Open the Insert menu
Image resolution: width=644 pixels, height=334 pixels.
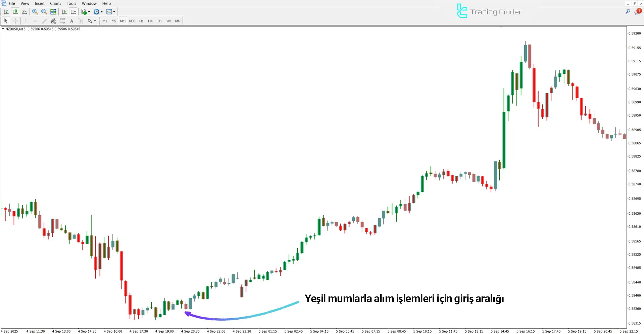(x=40, y=3)
